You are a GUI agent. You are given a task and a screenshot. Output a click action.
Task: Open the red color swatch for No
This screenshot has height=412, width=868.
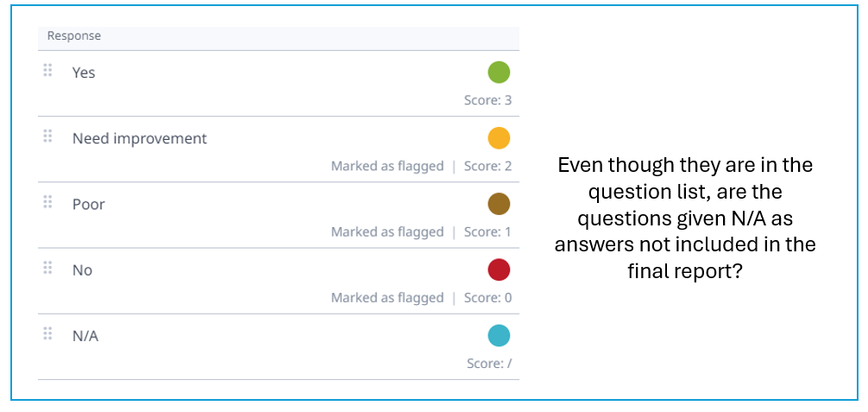point(499,269)
